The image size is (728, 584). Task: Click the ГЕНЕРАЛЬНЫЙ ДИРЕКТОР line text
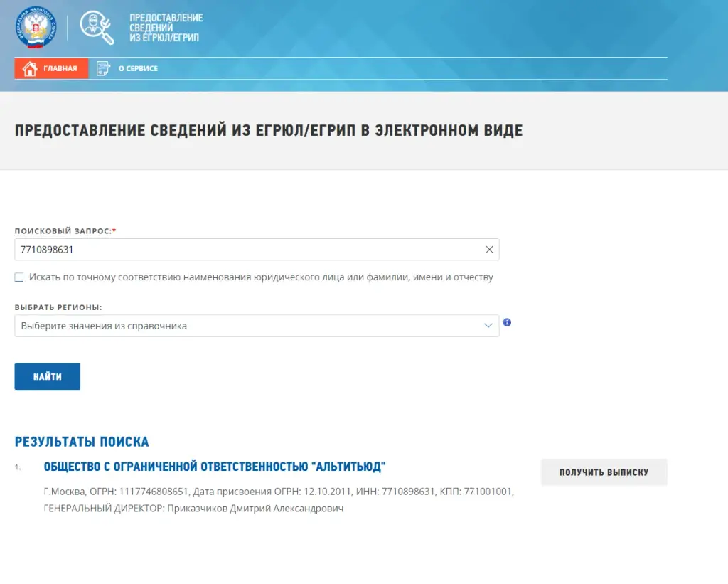pyautogui.click(x=193, y=509)
